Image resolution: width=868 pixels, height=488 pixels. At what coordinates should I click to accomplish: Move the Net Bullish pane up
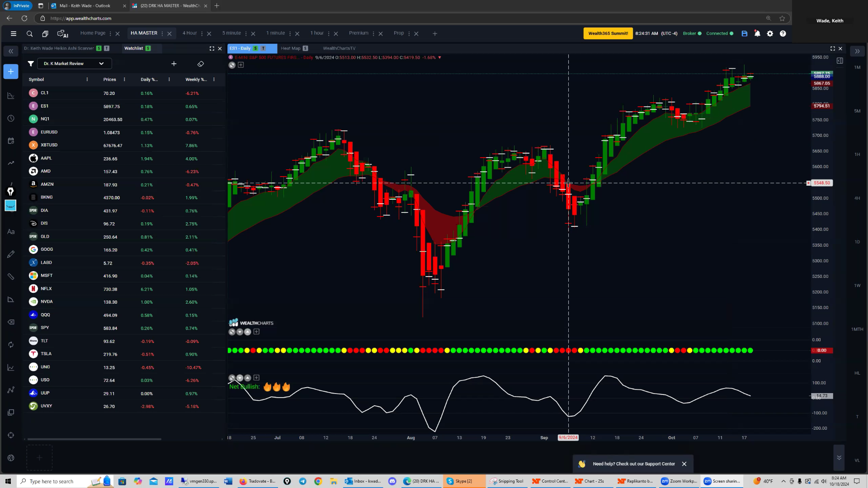tap(247, 378)
